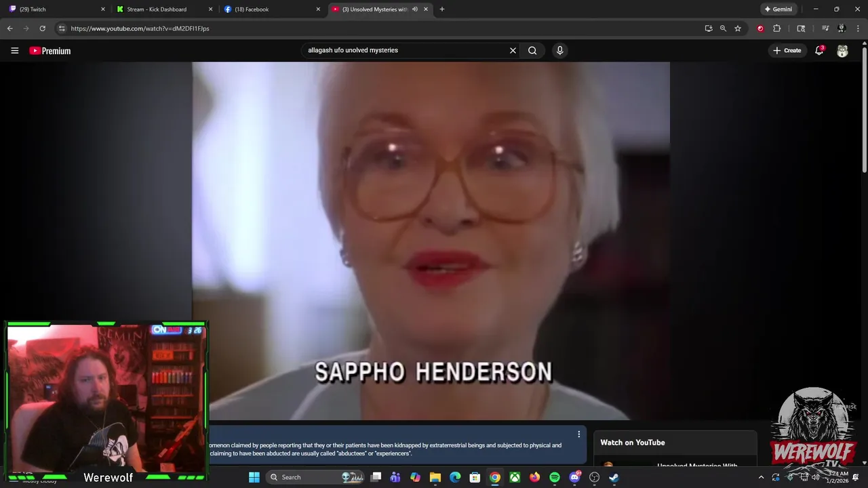
Task: Open the Windows Start menu
Action: tap(254, 477)
